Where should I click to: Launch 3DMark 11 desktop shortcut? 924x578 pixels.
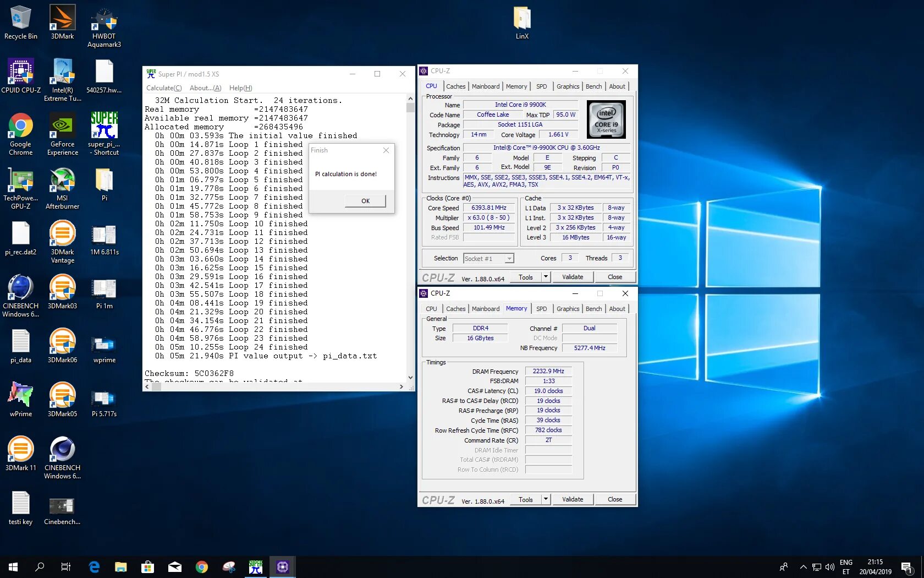21,454
